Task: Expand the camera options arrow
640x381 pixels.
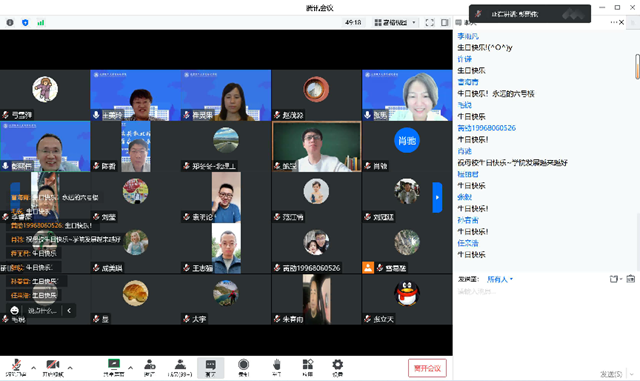Action: pyautogui.click(x=70, y=368)
